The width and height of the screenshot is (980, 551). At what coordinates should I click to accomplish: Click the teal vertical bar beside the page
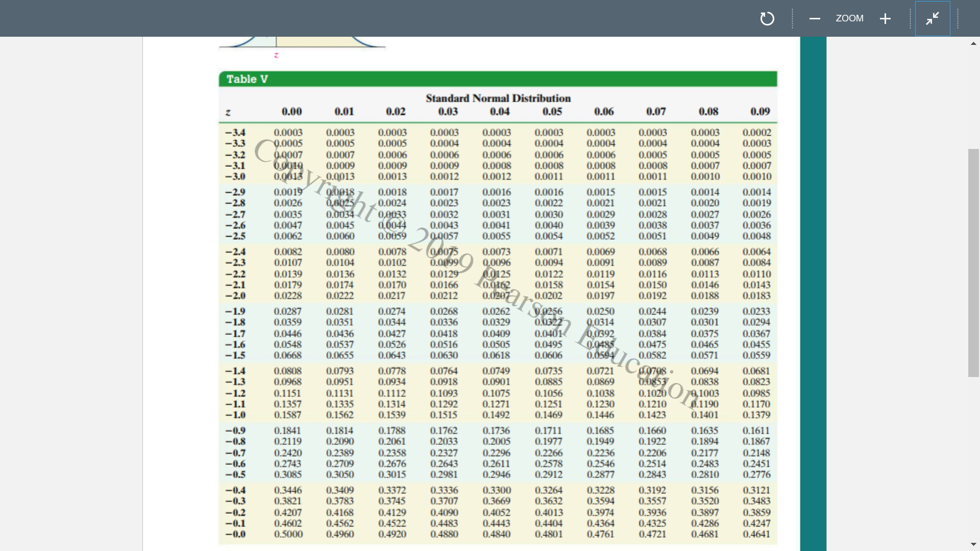point(813,293)
